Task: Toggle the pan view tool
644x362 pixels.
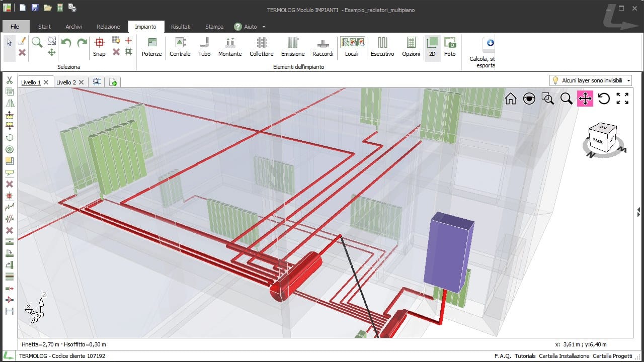Action: click(585, 99)
